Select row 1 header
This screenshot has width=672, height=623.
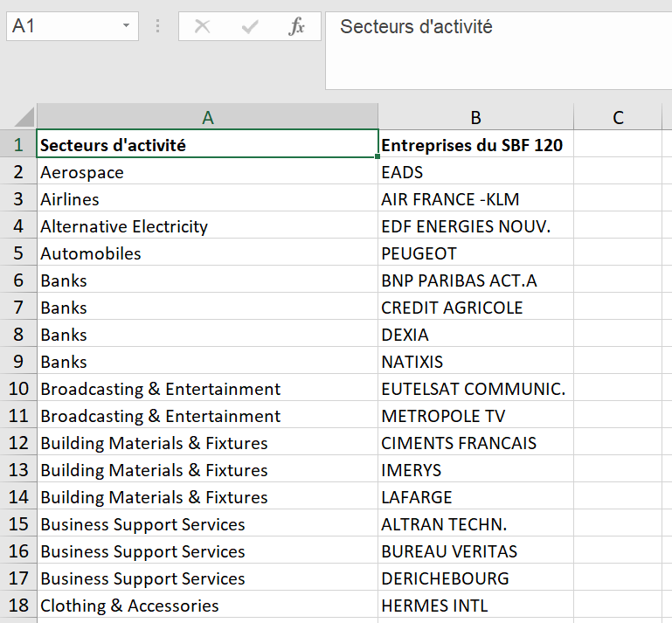[17, 145]
